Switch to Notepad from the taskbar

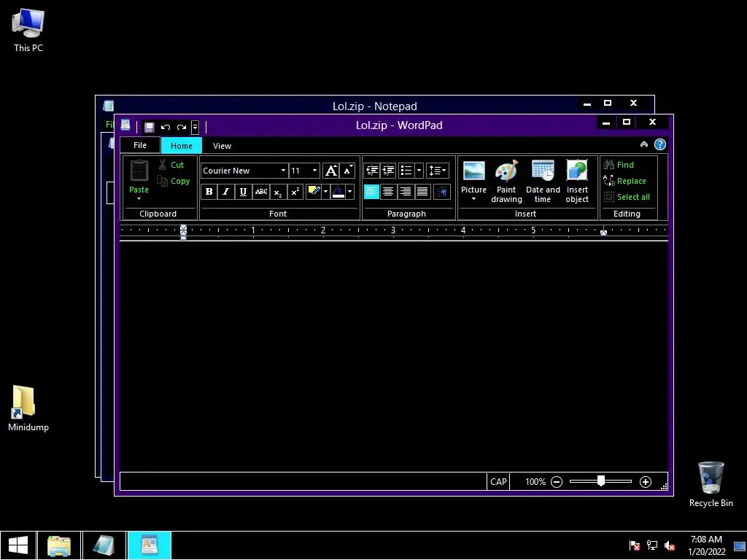[104, 545]
